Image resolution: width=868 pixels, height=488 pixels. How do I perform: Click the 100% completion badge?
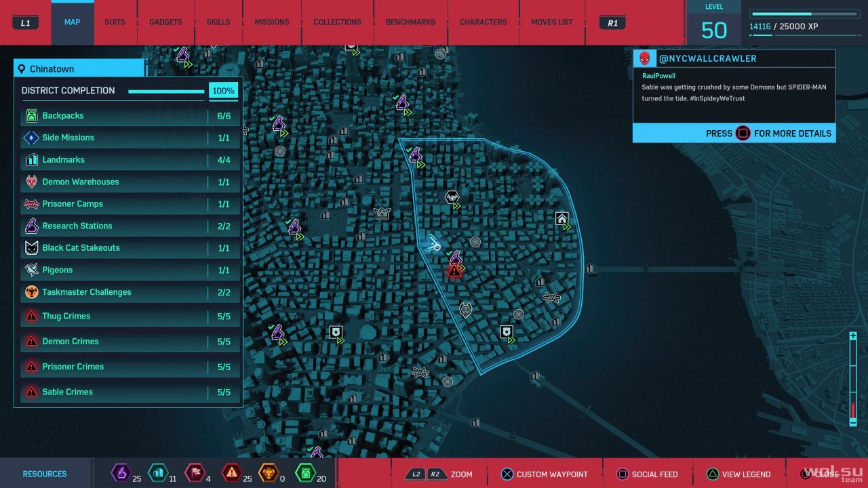click(x=223, y=91)
